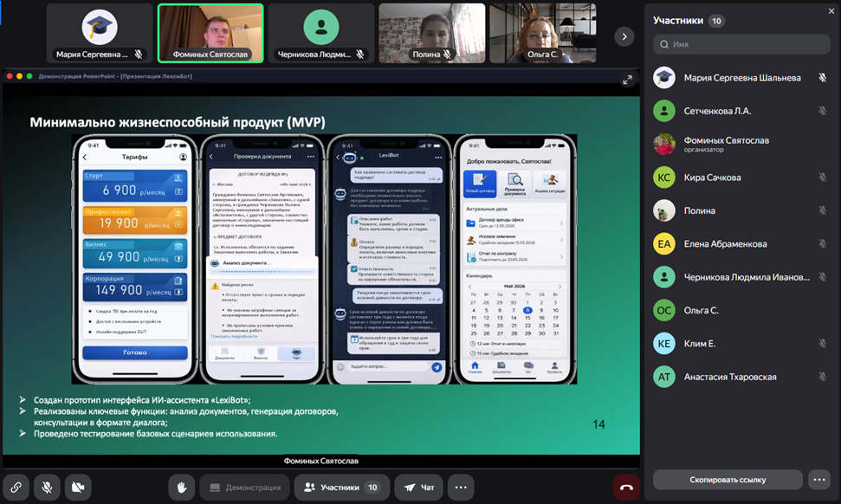Unmute the microphone in bottom toolbar
Image resolution: width=841 pixels, height=504 pixels.
(47, 488)
